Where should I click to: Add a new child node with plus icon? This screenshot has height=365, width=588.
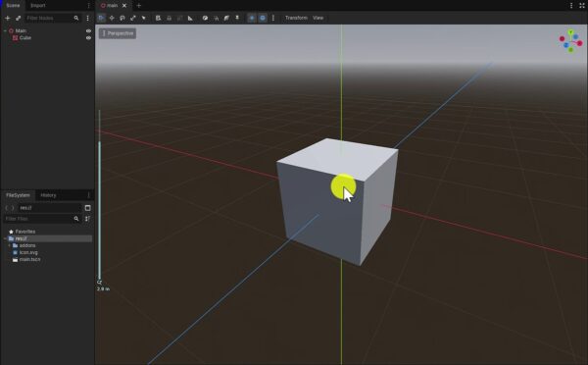tap(7, 18)
